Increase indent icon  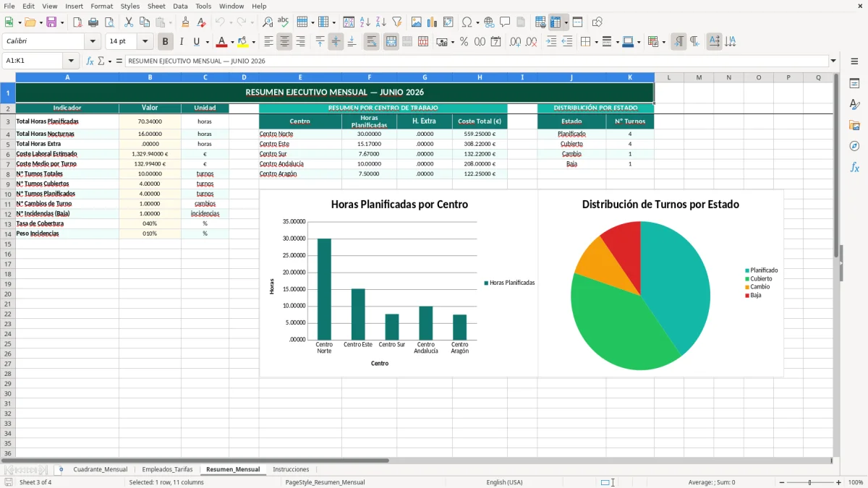[x=551, y=42]
